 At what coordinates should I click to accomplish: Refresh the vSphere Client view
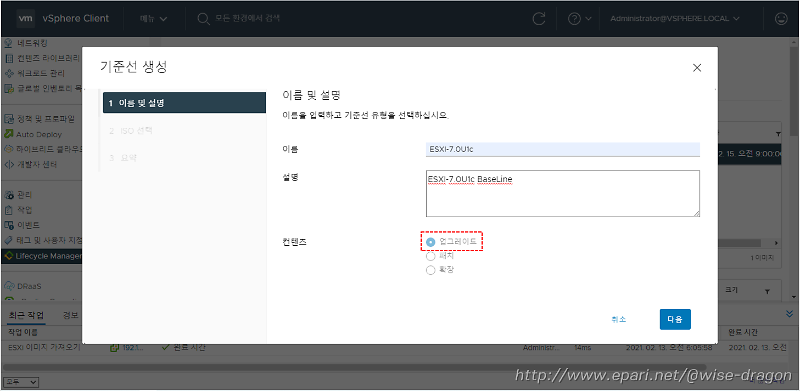click(539, 19)
